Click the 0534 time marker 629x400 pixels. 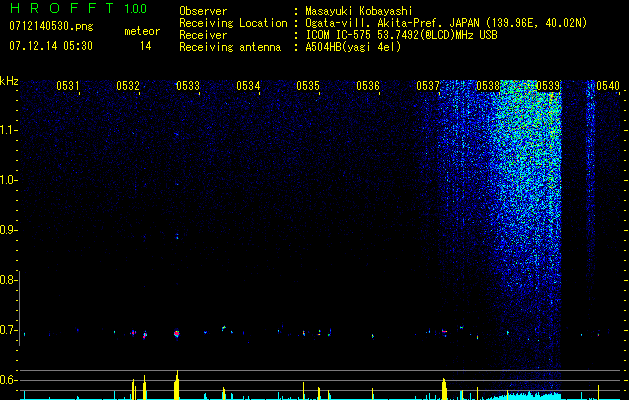point(248,85)
